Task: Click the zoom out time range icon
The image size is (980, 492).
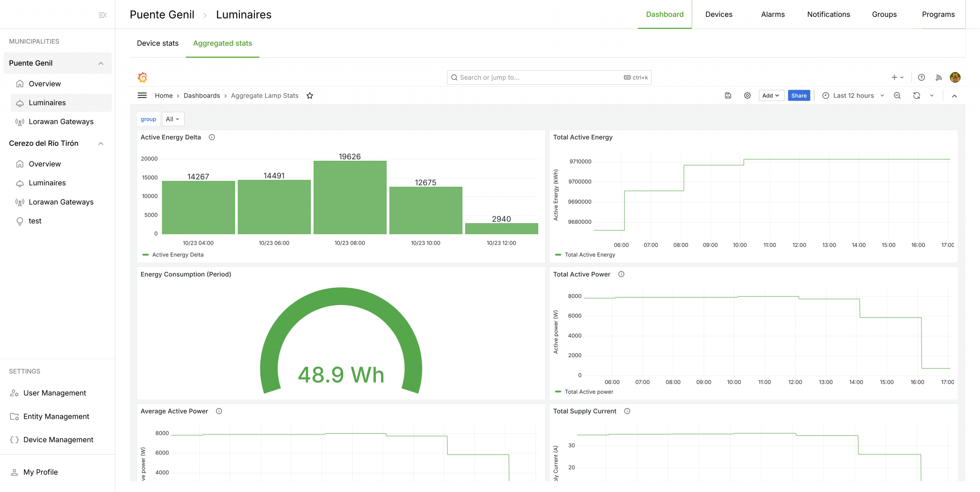Action: click(x=897, y=96)
